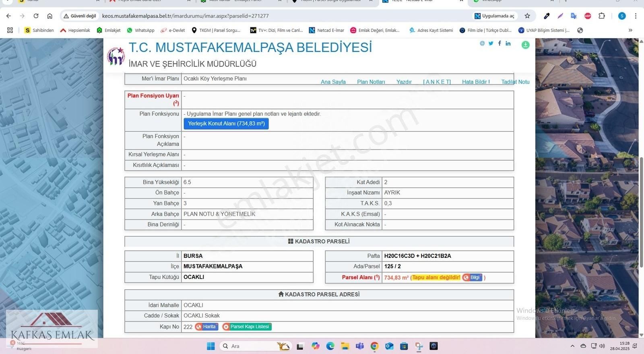Click the Mer'i İmar Planı value Ocaklı Köy Yerleşme Planı
The image size is (644, 354).
215,78
